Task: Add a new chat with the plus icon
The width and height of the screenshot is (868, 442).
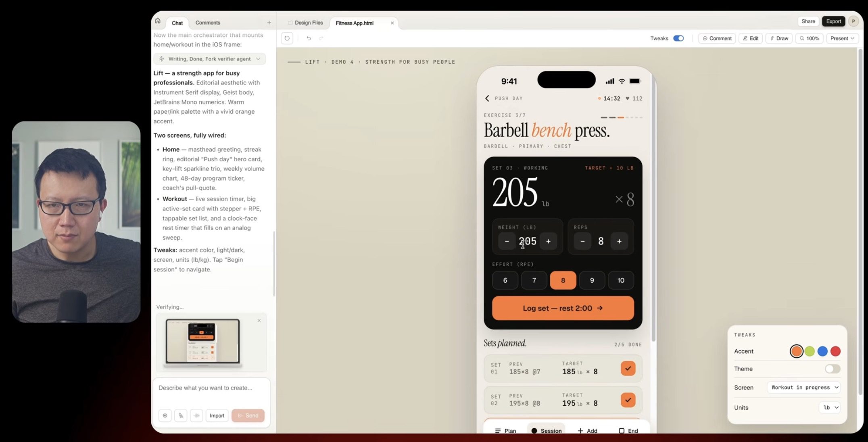Action: coord(269,23)
